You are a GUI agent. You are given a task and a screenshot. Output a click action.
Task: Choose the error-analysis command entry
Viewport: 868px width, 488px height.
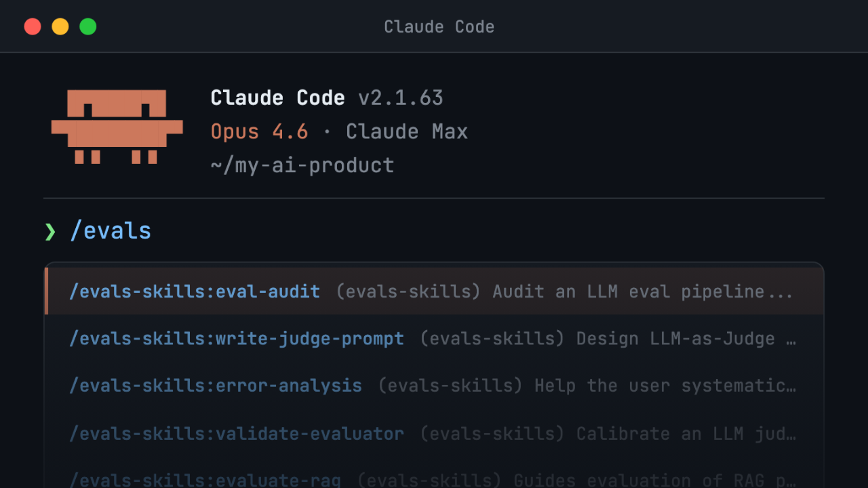point(215,386)
